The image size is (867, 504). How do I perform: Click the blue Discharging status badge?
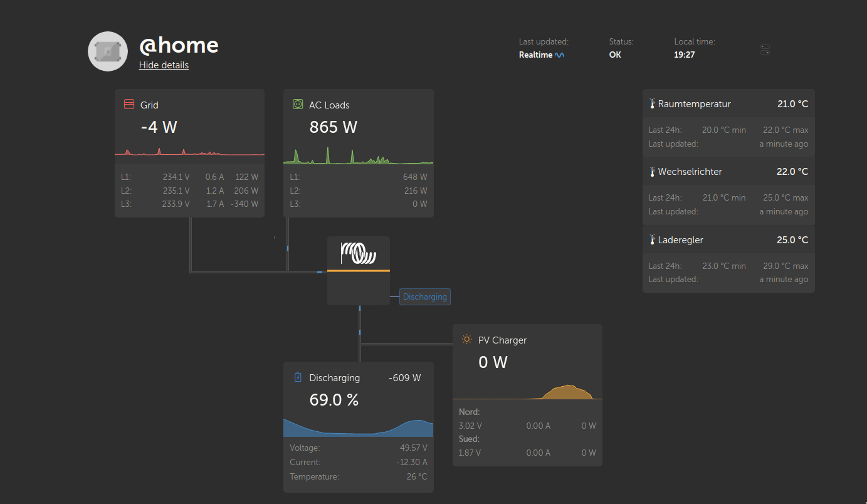425,297
